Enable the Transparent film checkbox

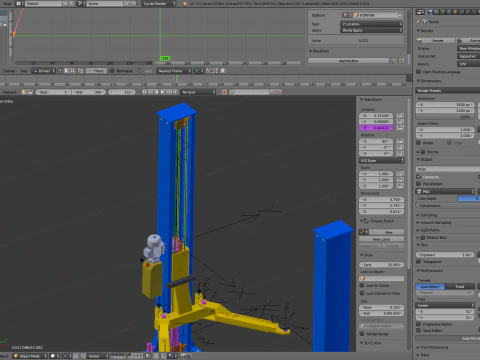point(419,262)
